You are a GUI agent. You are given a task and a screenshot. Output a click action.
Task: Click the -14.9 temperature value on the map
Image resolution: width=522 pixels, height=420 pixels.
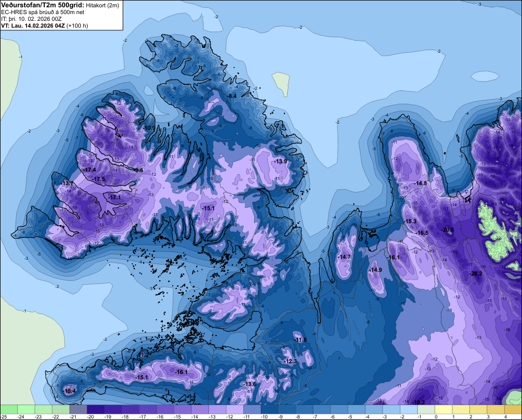coord(375,270)
